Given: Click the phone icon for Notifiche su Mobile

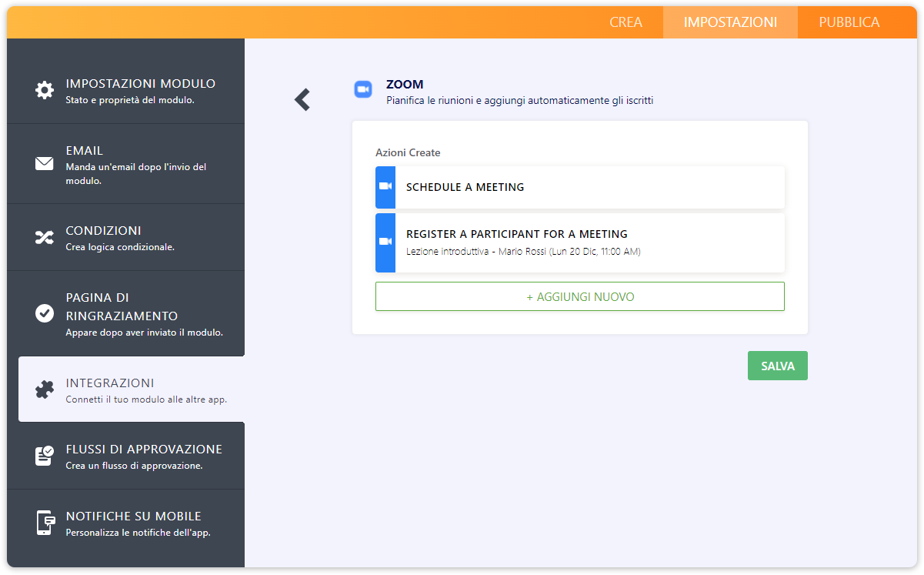Looking at the screenshot, I should [x=45, y=523].
